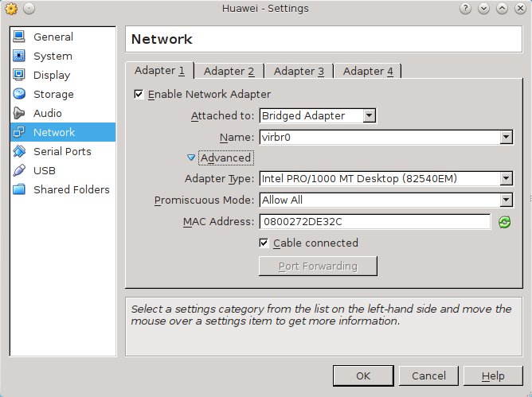Select the USB settings icon
The width and height of the screenshot is (532, 397).
(19, 171)
